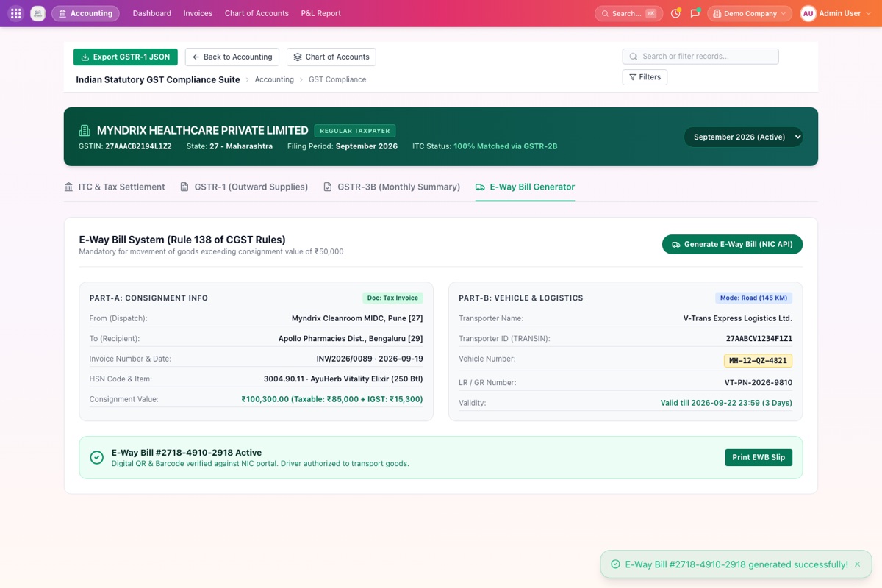Open the P&L Report menu

pos(321,13)
